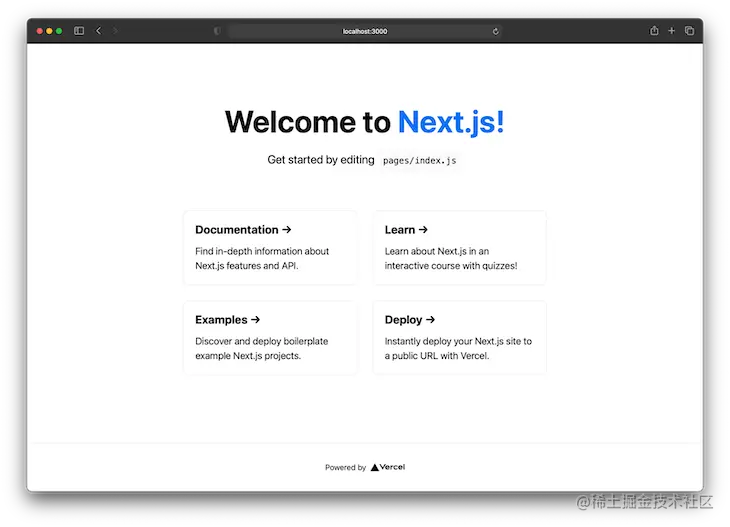The image size is (730, 527).
Task: Maximize window with green button
Action: tap(59, 31)
